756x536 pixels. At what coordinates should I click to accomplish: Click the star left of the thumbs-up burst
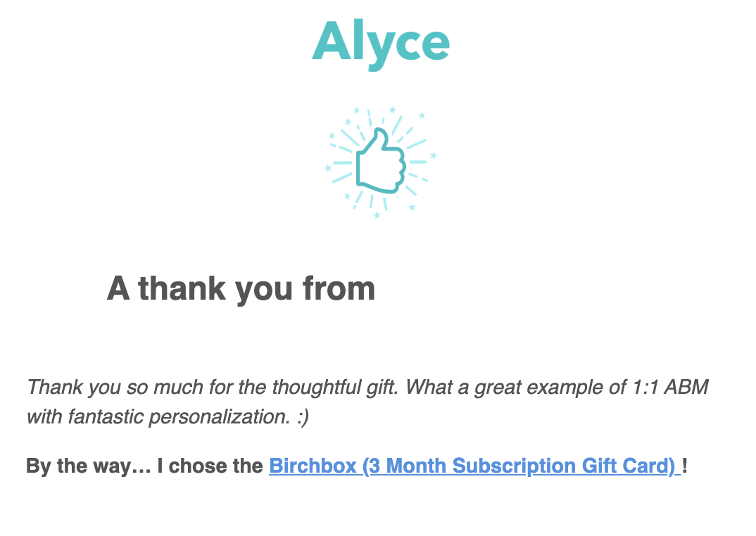click(328, 168)
